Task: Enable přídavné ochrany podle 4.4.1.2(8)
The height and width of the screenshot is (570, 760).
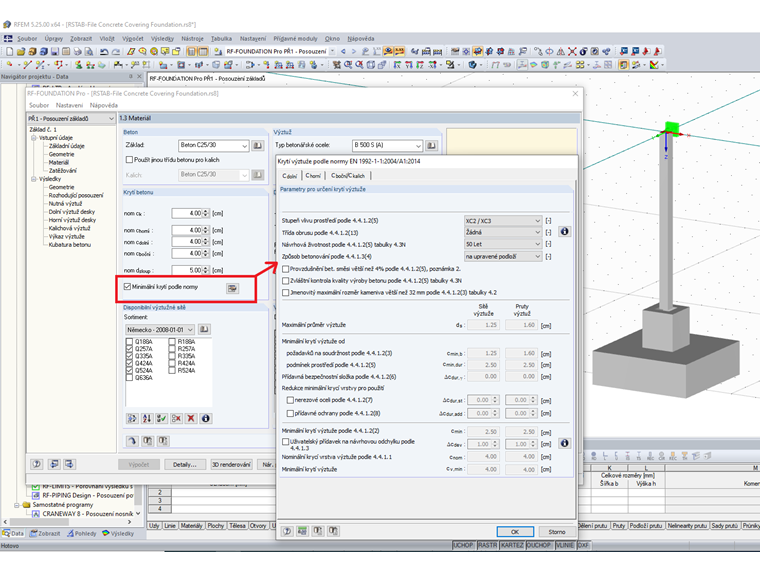Action: click(290, 413)
